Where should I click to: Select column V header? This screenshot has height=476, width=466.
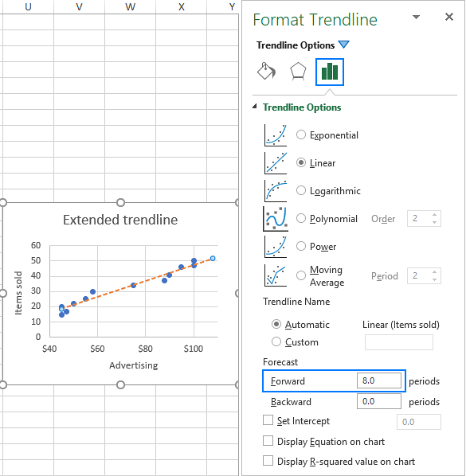click(x=80, y=6)
